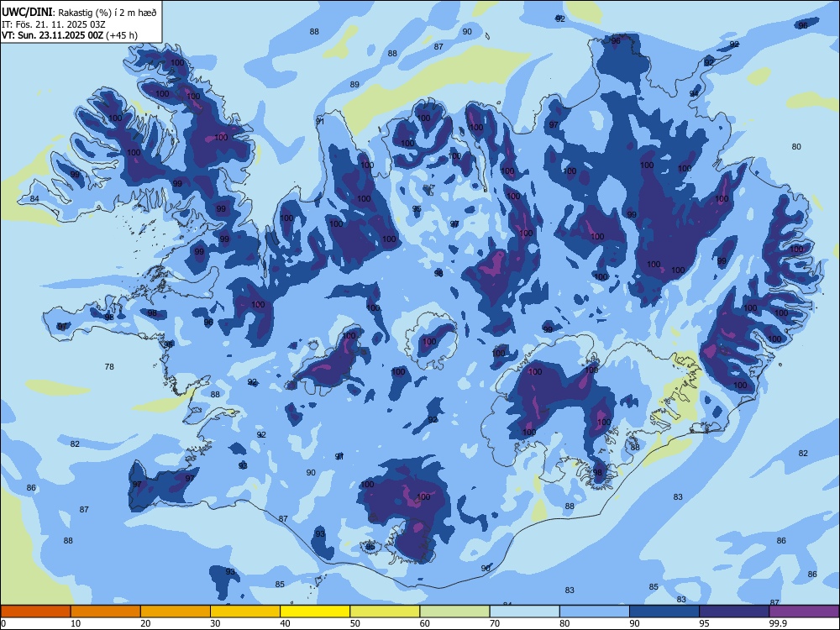The height and width of the screenshot is (630, 840).
Task: Click the legend tick label "30"
Action: pos(215,623)
